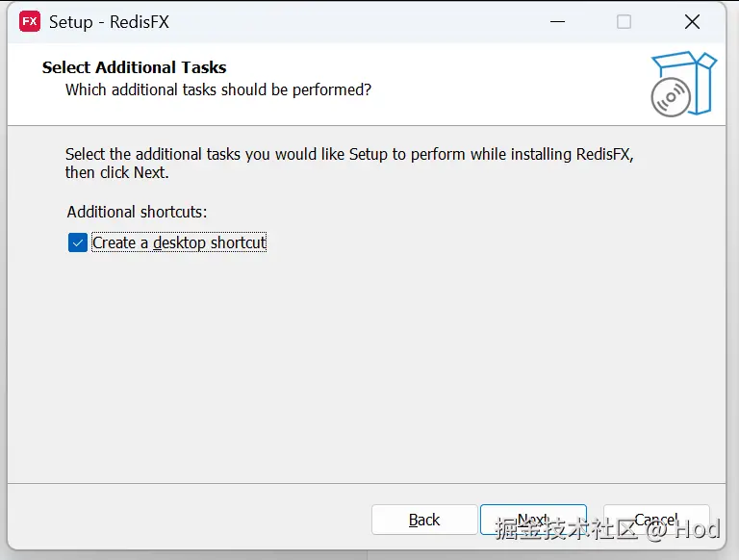Click the "Select Additional Tasks" heading
Screen dimensions: 739x560
(135, 67)
